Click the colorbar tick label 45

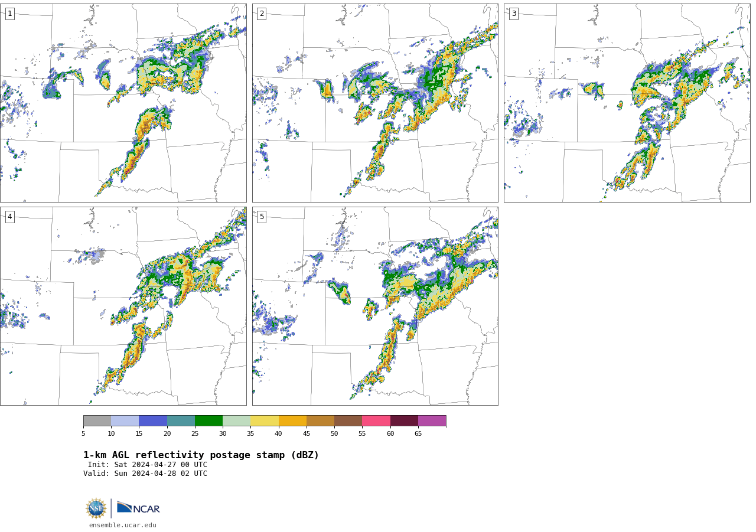point(307,434)
